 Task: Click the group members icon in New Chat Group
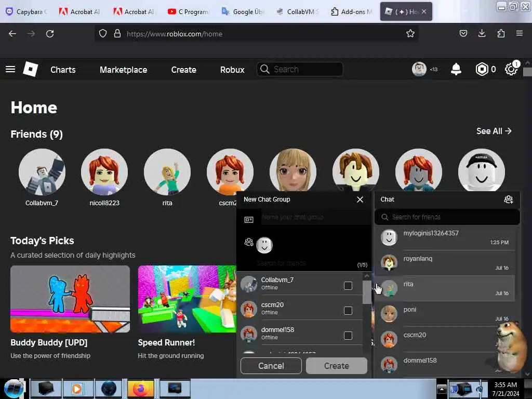click(249, 242)
